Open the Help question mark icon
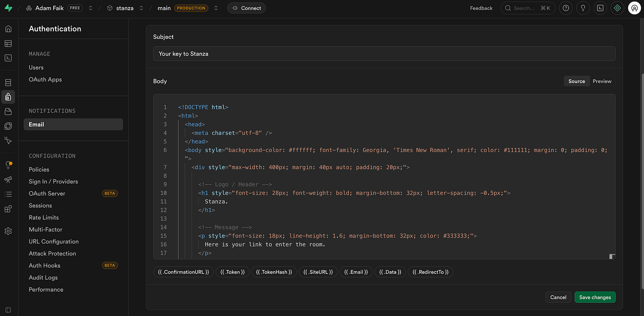Screen dimensions: 644x316 click(x=566, y=8)
